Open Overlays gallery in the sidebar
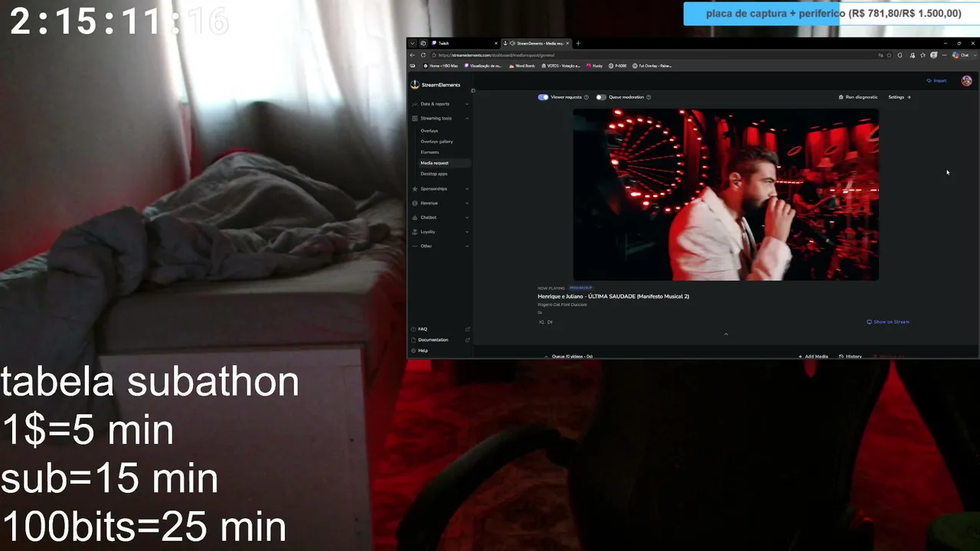 click(436, 142)
